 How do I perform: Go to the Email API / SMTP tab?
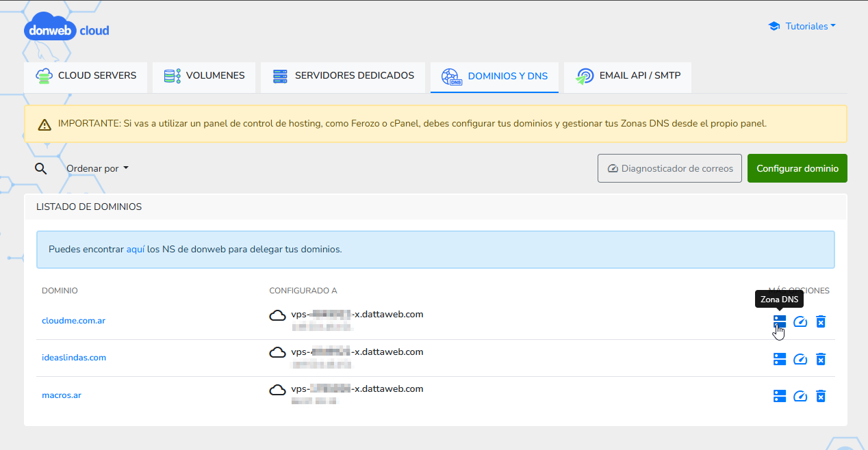click(628, 77)
